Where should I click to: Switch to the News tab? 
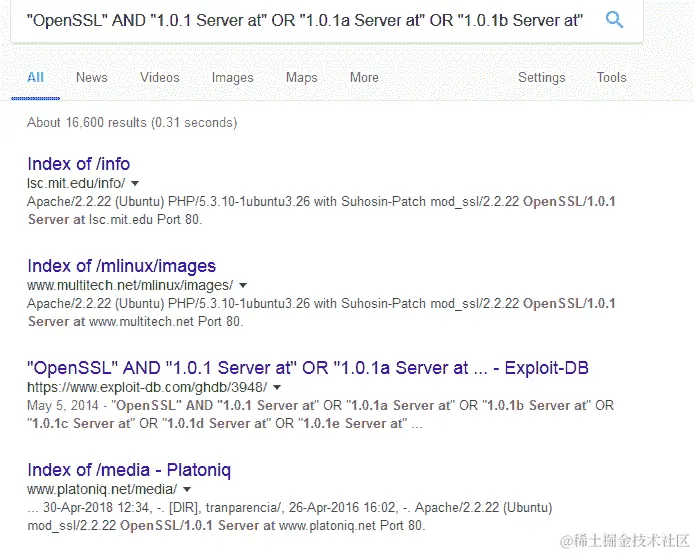coord(92,78)
